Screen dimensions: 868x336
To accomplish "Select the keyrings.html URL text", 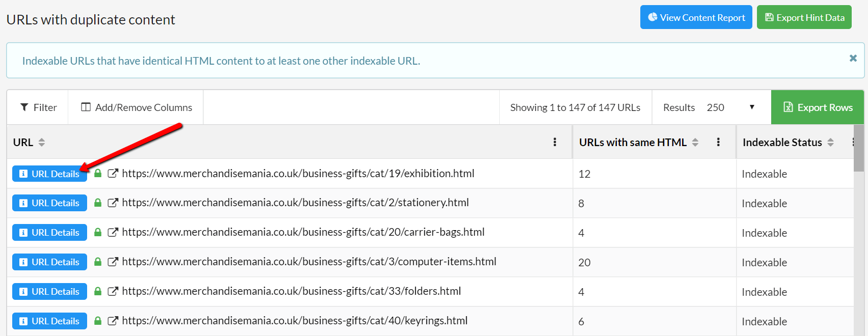I will 295,321.
